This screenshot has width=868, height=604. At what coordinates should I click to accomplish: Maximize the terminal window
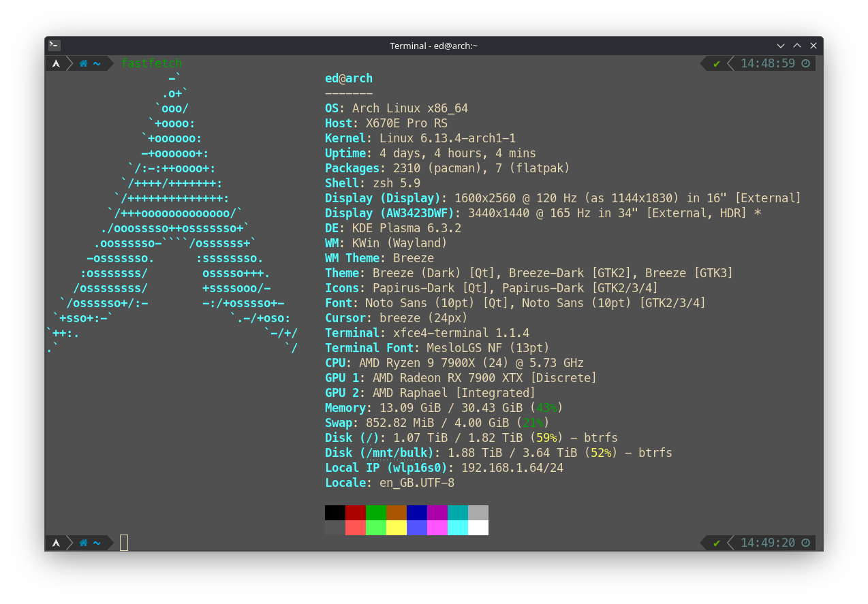point(797,46)
